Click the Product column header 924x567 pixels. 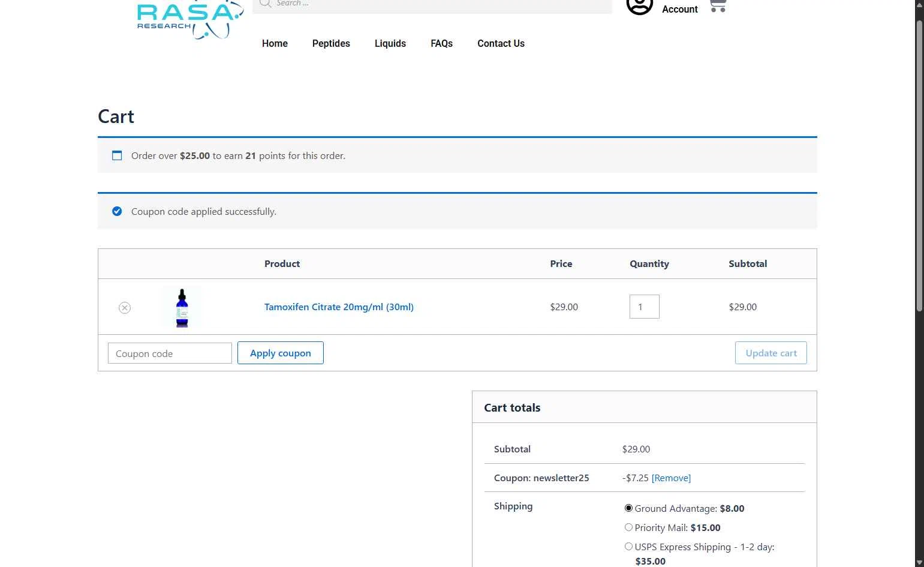[282, 263]
